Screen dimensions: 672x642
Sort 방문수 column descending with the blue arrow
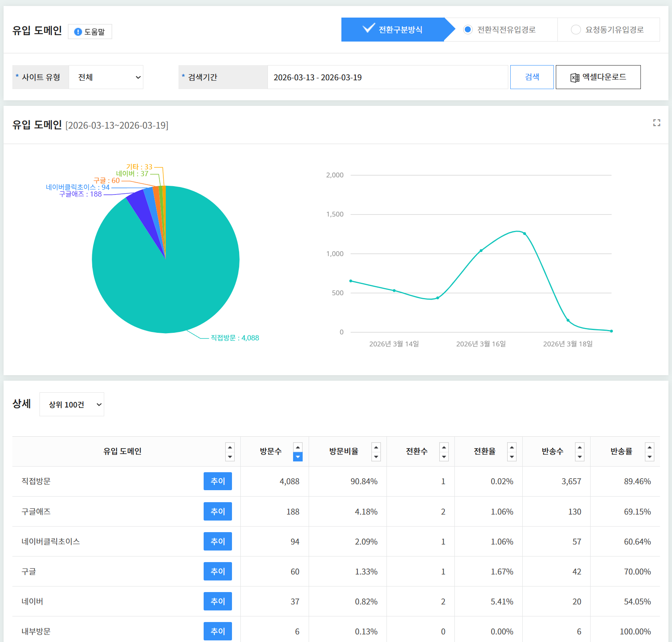tap(298, 457)
